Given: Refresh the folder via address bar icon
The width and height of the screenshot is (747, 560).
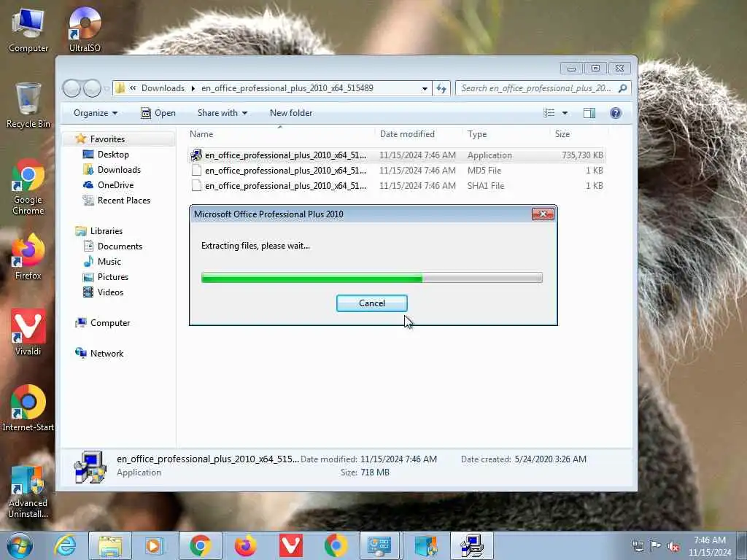Looking at the screenshot, I should 441,88.
